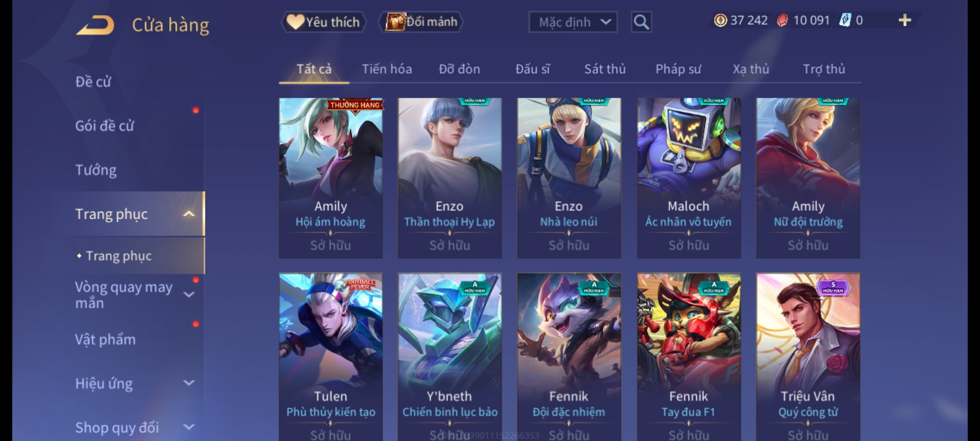Switch to the Sát thủ tab
Screen dimensions: 980x441
(x=605, y=69)
